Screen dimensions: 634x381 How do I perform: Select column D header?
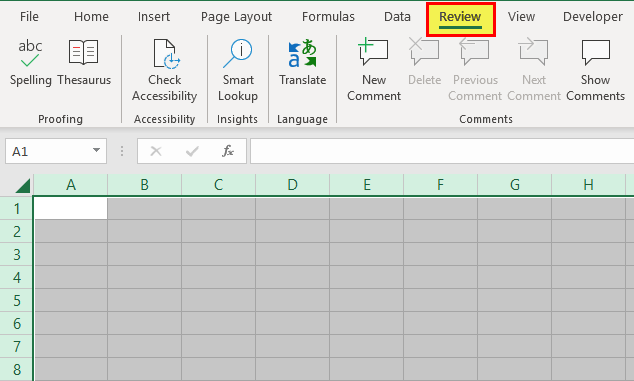(293, 185)
